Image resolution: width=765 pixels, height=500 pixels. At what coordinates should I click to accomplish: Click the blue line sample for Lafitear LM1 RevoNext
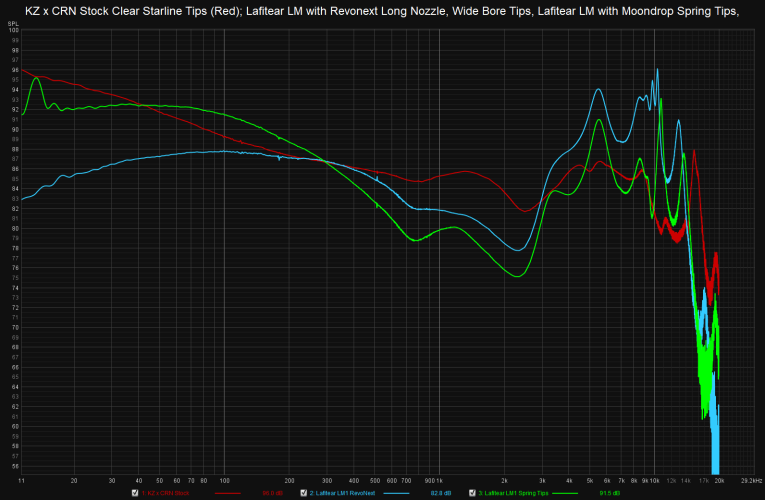[396, 493]
